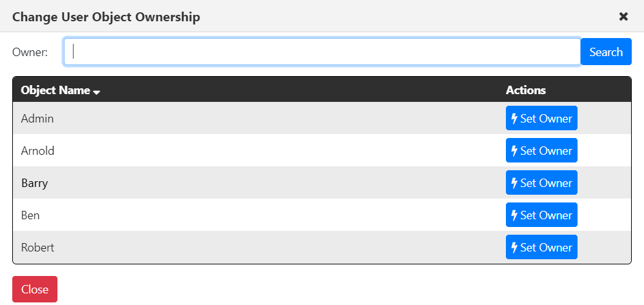Image resolution: width=644 pixels, height=305 pixels.
Task: Click the Object Name sort arrow
Action: click(97, 93)
